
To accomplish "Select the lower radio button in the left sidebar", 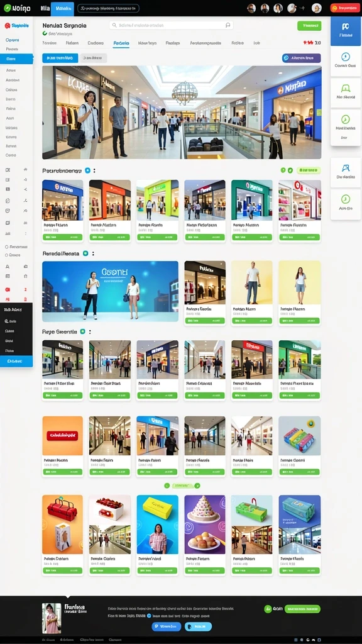I will click(x=6, y=255).
